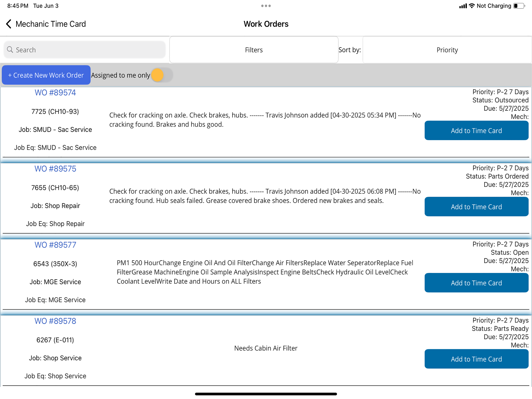Tap the Priority line of WO #89574
Screen dimensions: 532x399
point(500,92)
